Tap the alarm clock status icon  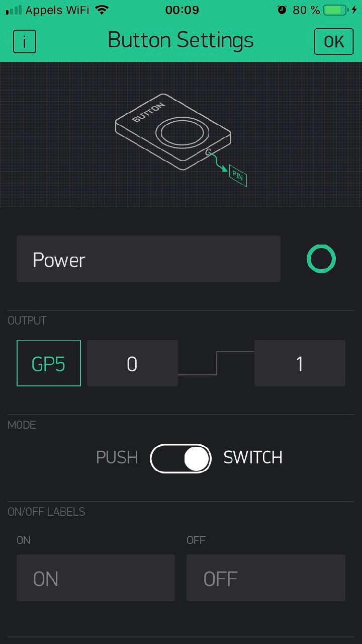(x=282, y=10)
